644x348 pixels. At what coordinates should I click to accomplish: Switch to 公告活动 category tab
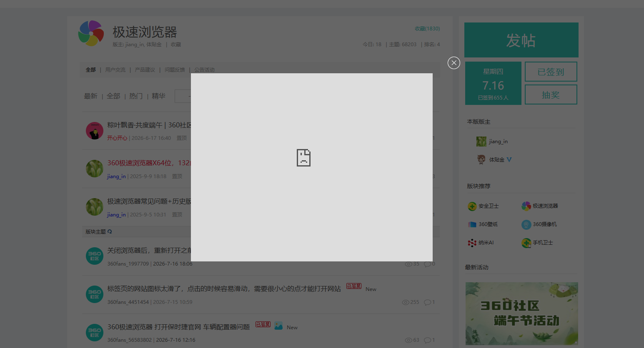coord(204,70)
